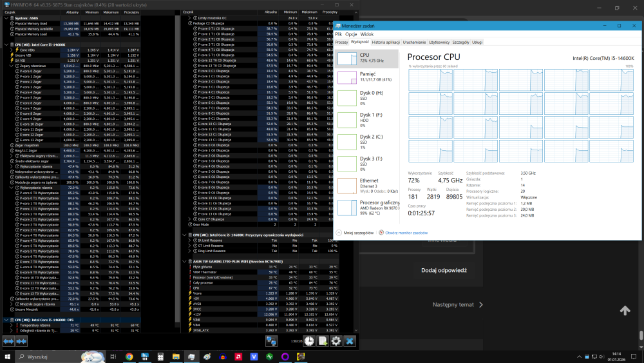Reset sensor timer with clock icon
The image size is (644, 363).
[x=310, y=341]
